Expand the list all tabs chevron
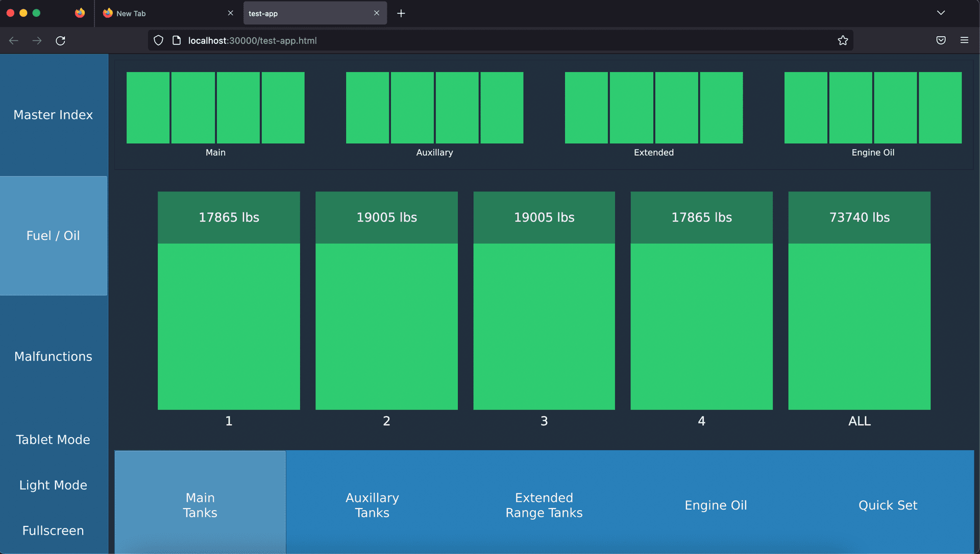The height and width of the screenshot is (554, 980). (x=941, y=13)
